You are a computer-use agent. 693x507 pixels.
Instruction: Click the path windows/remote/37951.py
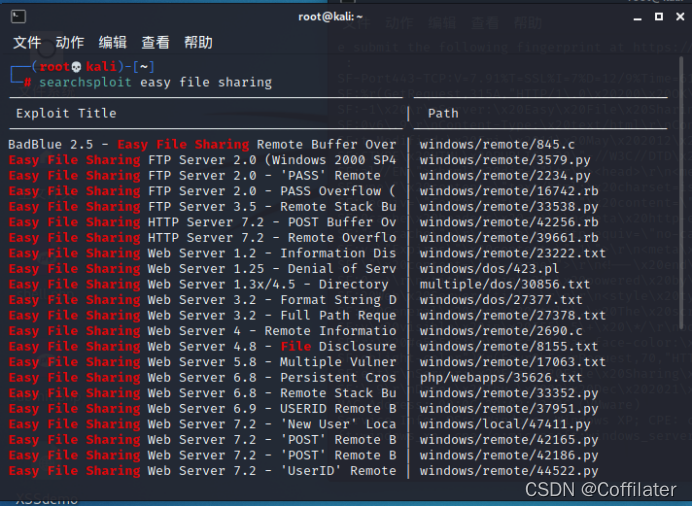(x=509, y=408)
